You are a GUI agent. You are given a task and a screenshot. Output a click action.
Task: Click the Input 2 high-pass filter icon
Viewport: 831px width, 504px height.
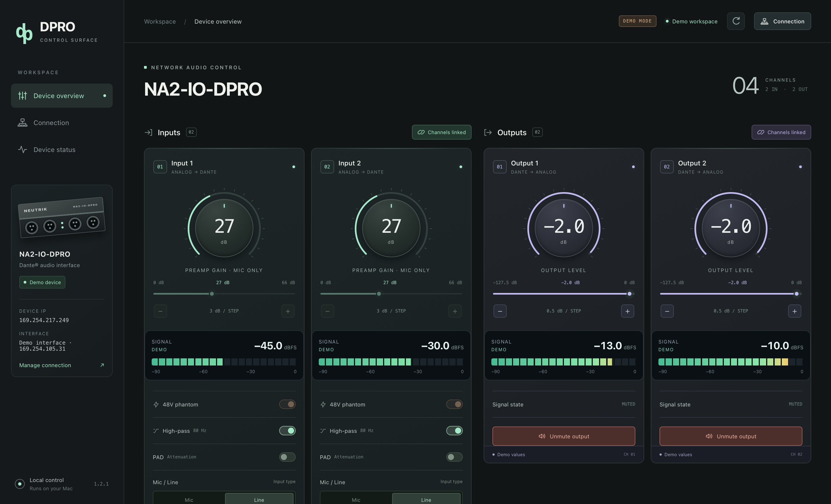click(x=323, y=430)
